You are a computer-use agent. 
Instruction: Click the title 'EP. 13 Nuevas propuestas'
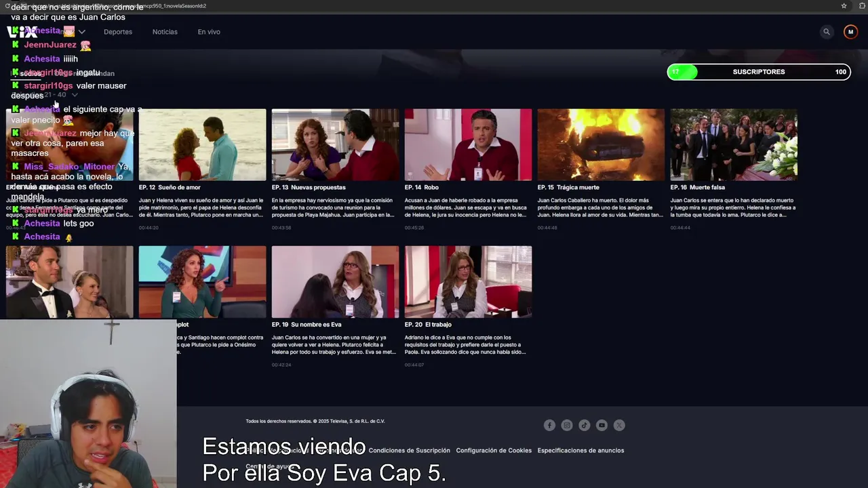pyautogui.click(x=309, y=187)
